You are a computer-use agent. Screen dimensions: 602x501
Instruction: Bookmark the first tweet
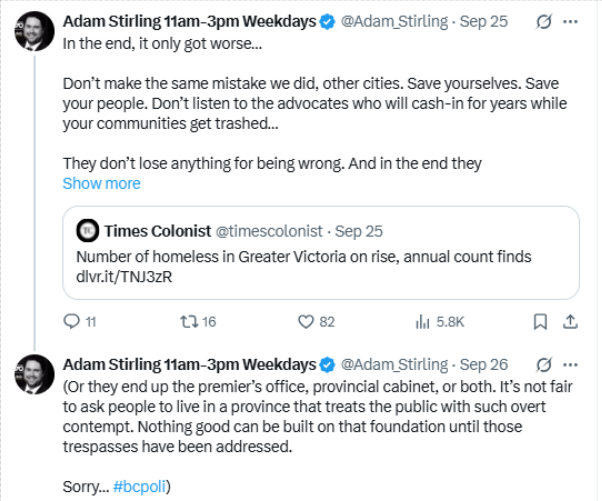point(540,322)
